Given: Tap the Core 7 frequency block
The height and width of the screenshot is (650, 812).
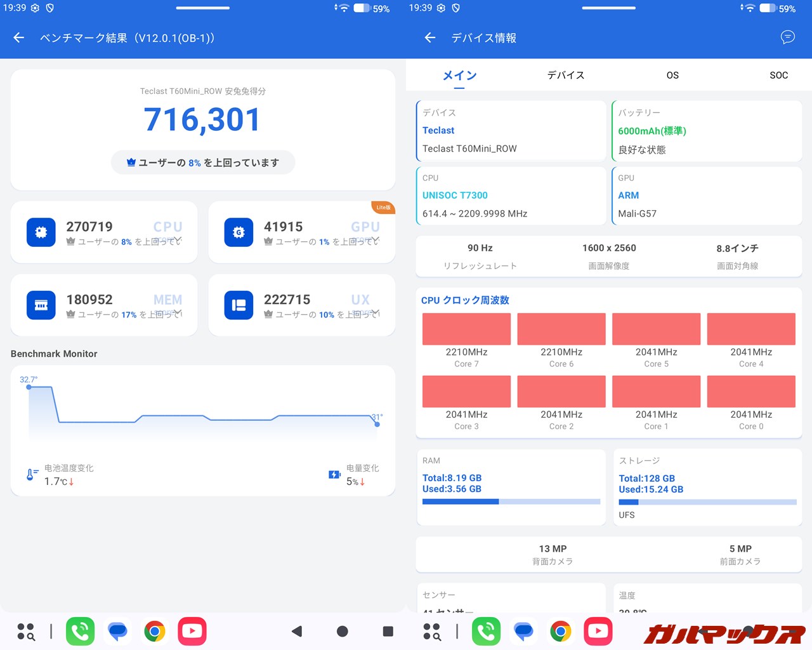Looking at the screenshot, I should click(x=466, y=329).
